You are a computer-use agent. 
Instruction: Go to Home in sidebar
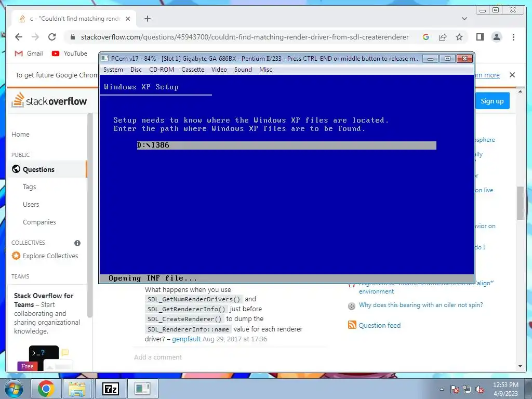[x=20, y=135]
